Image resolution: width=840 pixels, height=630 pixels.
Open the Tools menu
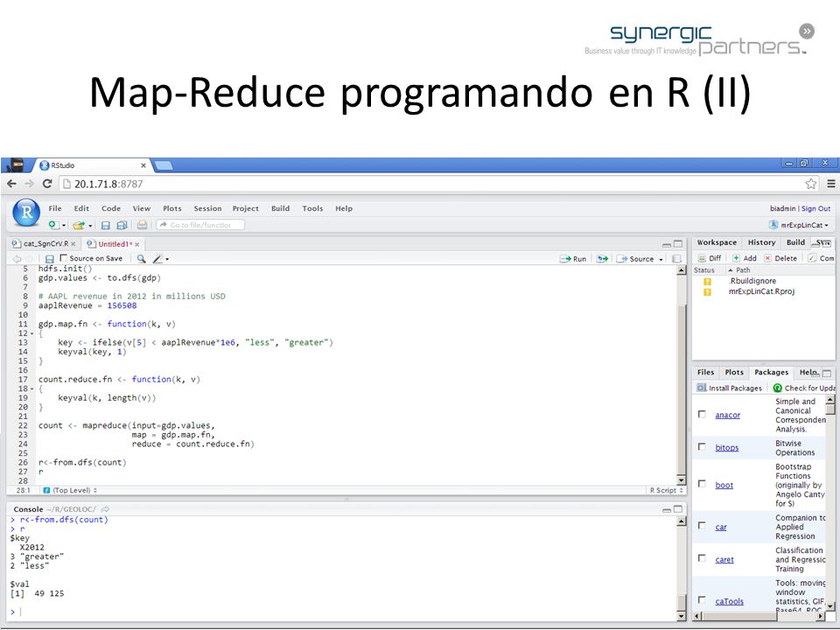(x=312, y=208)
